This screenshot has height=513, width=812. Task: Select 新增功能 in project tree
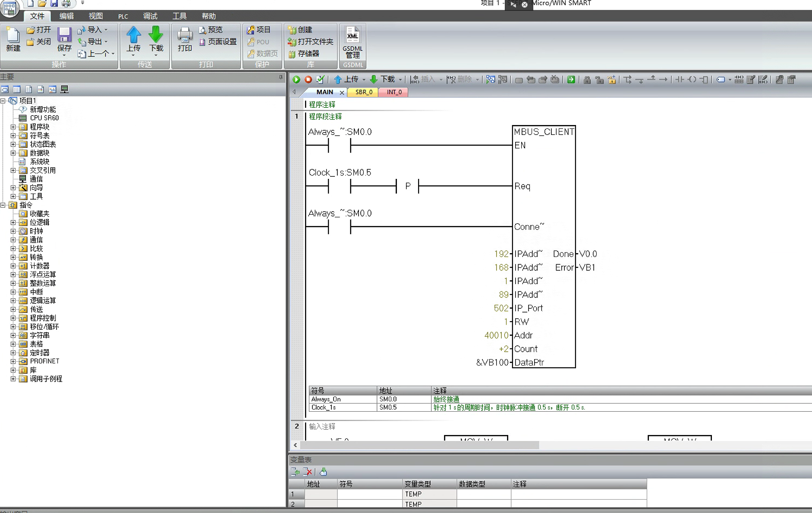43,109
